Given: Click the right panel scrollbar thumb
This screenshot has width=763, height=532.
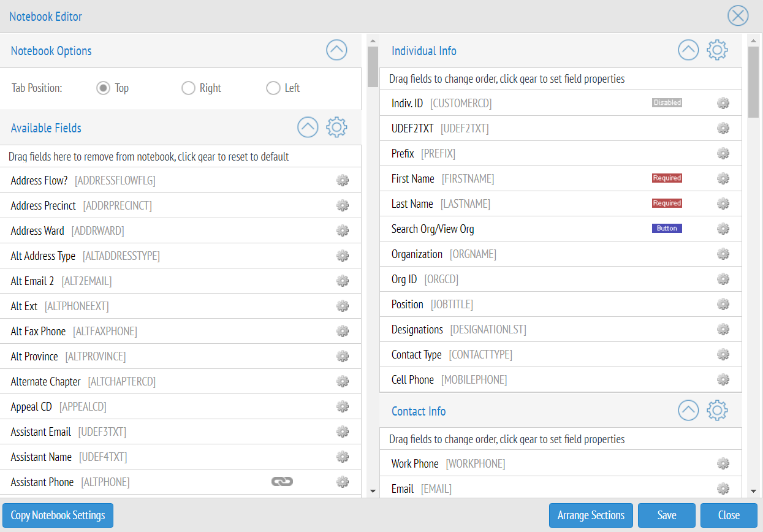Looking at the screenshot, I should [753, 82].
